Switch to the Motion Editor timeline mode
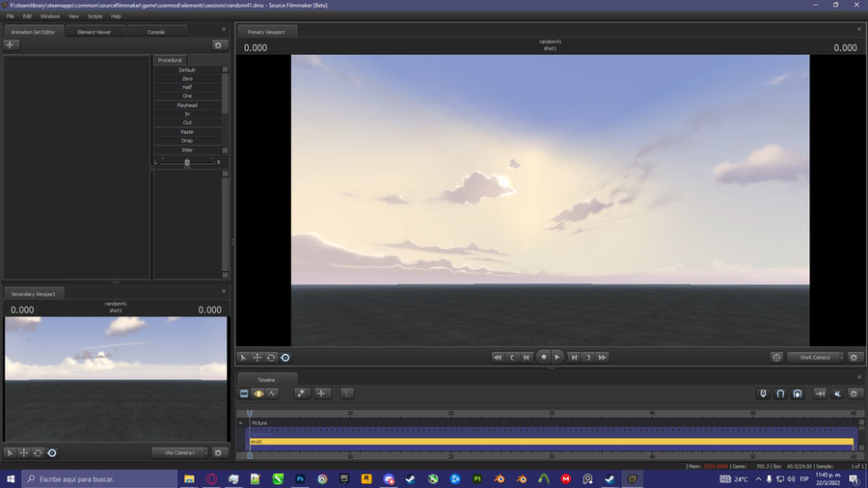The image size is (868, 488). click(258, 393)
